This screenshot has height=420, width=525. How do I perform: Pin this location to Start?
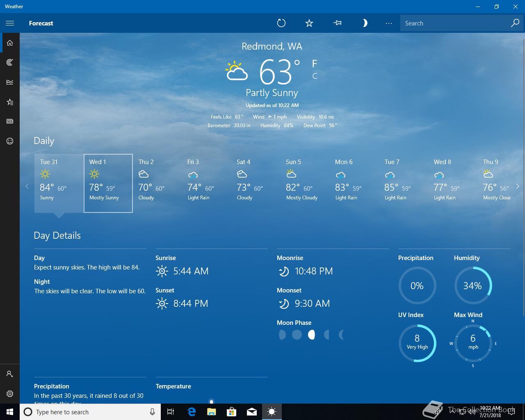coord(338,23)
